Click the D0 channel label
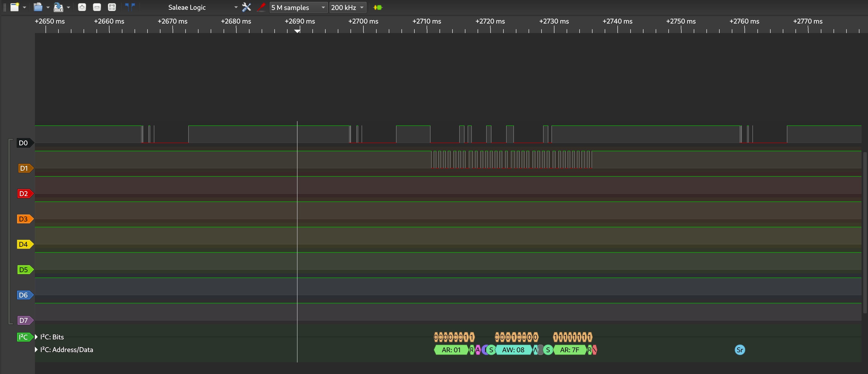Viewport: 868px width, 374px height. pyautogui.click(x=24, y=143)
